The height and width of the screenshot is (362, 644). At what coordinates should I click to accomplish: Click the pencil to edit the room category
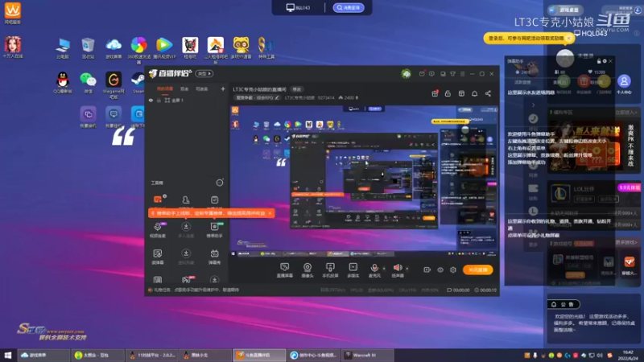point(277,97)
